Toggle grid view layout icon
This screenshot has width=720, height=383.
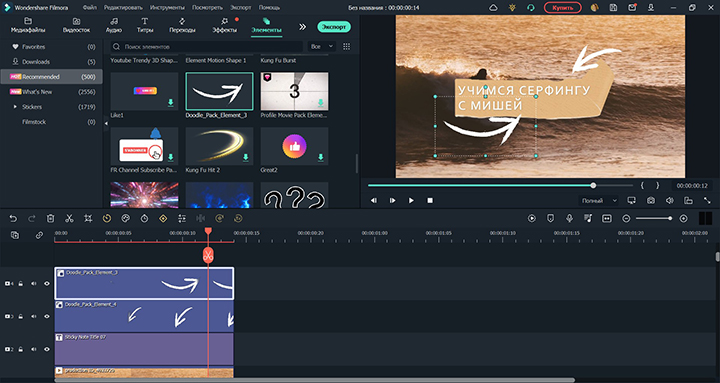(347, 47)
